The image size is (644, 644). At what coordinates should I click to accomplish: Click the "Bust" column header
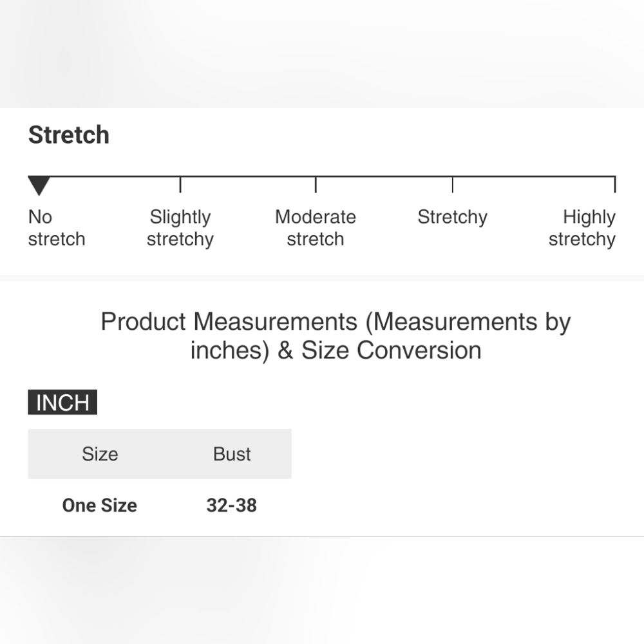pyautogui.click(x=232, y=454)
